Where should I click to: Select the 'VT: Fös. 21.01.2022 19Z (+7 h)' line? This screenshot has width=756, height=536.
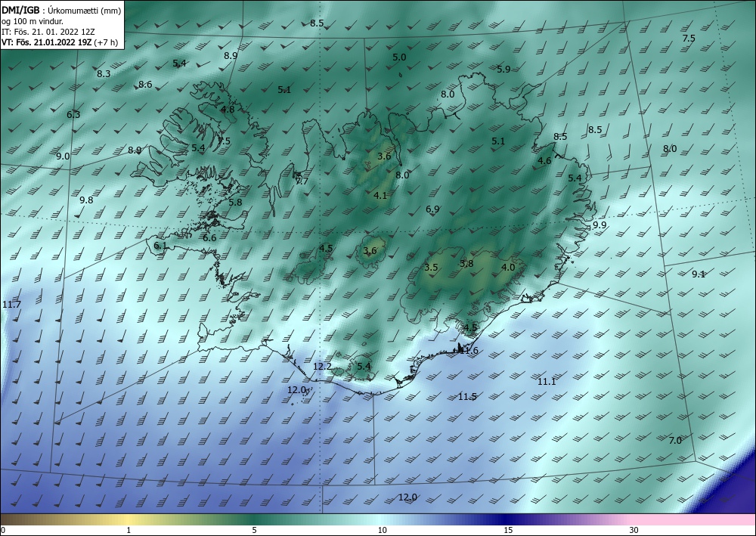59,42
